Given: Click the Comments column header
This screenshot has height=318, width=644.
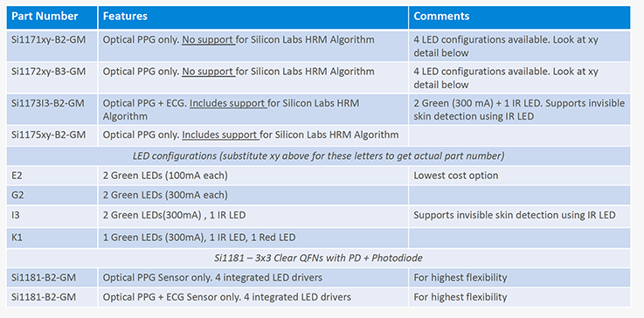Looking at the screenshot, I should 520,17.
